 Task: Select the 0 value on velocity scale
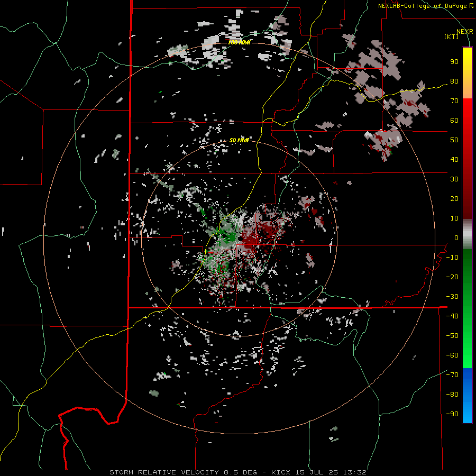coord(456,238)
